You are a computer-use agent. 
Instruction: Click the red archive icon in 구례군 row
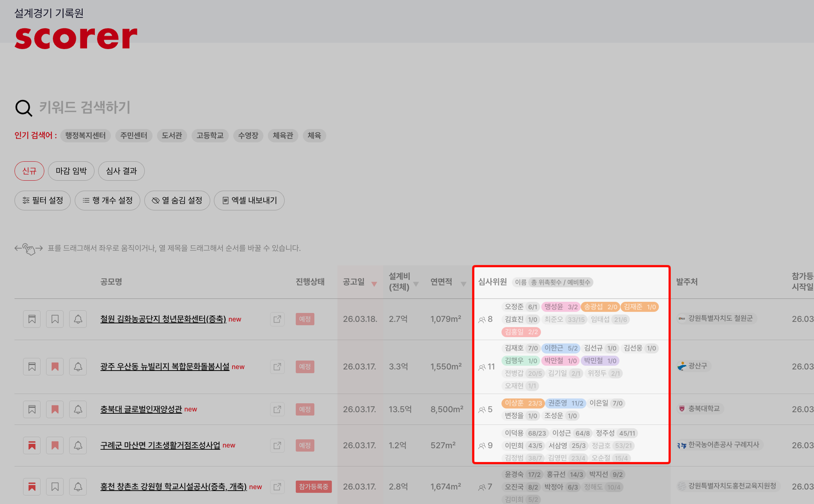click(32, 445)
